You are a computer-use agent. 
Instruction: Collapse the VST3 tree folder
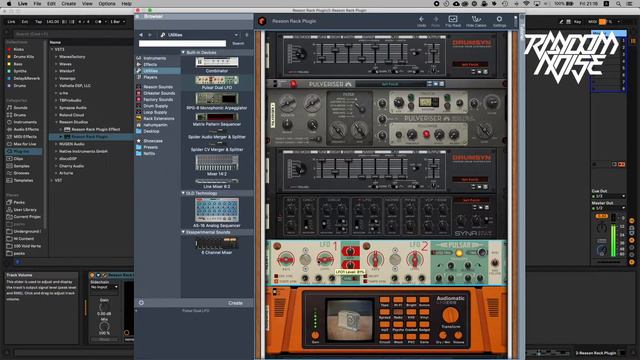click(x=52, y=49)
